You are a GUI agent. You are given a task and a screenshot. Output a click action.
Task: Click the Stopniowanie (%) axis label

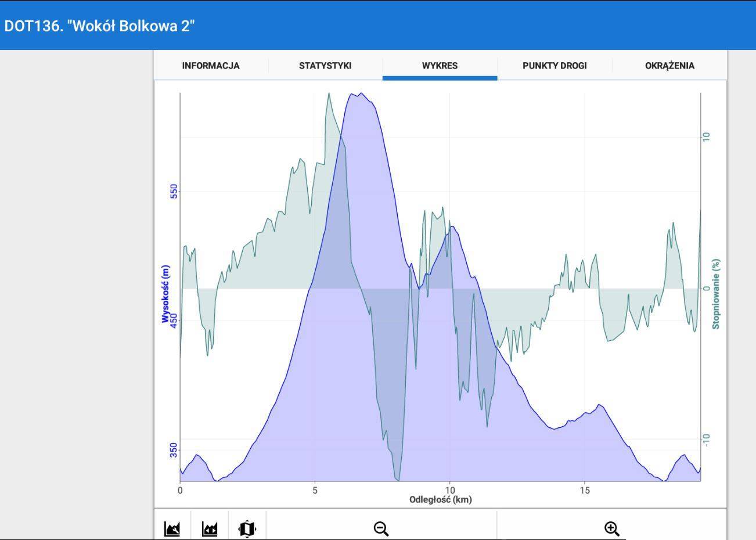716,294
